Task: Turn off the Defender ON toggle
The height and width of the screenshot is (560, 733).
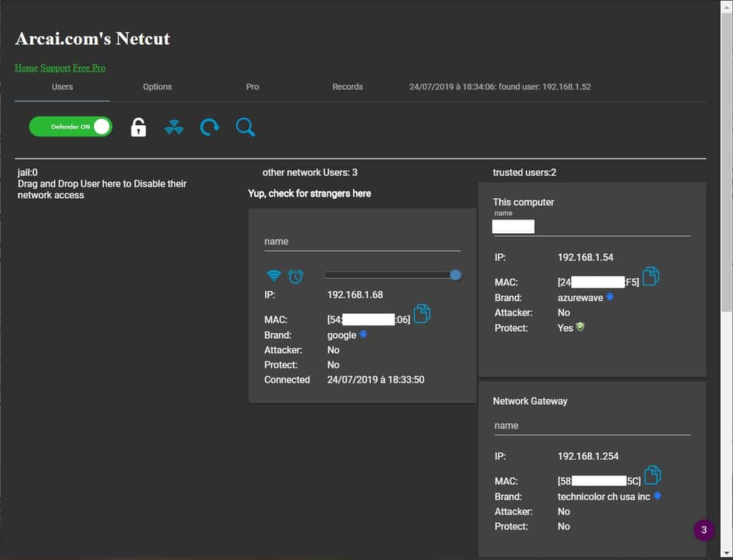Action: (x=71, y=127)
